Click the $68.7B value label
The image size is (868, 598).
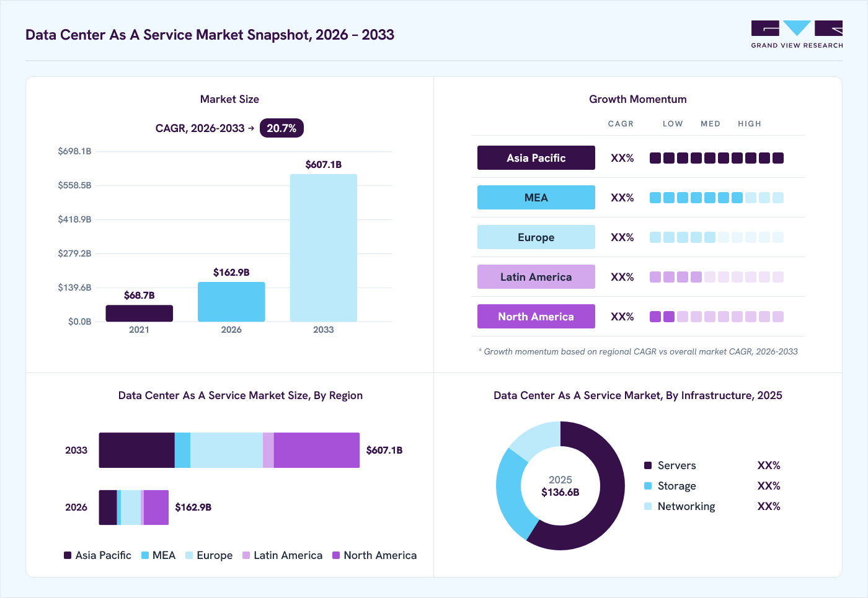[139, 296]
